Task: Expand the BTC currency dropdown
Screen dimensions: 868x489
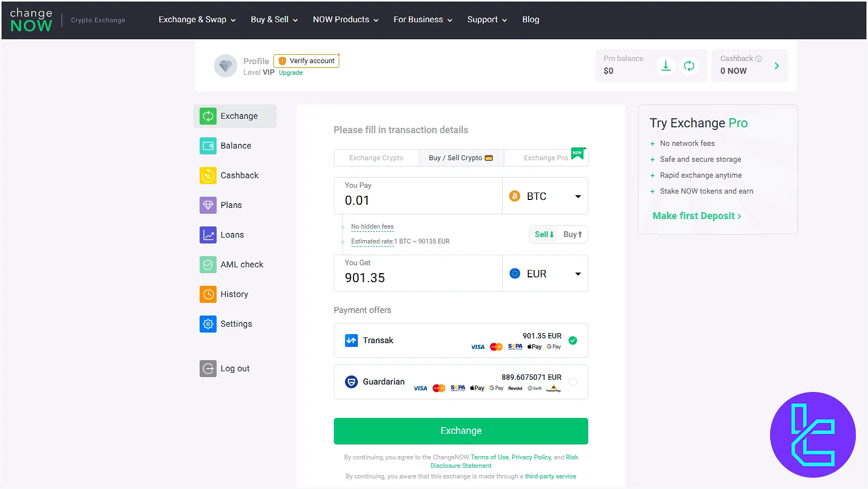Action: (x=545, y=196)
